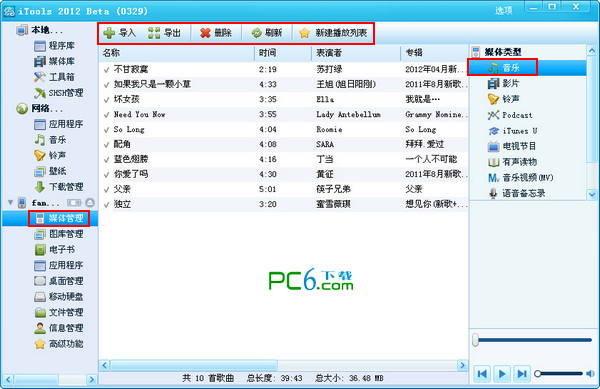
Task: Select 音乐 in the media type list
Action: click(x=527, y=68)
